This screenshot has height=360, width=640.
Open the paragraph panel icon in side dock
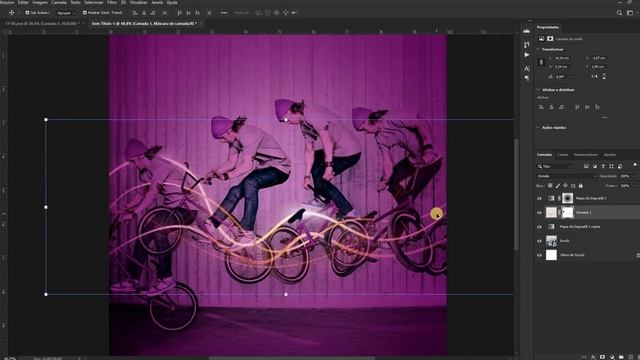pyautogui.click(x=527, y=78)
